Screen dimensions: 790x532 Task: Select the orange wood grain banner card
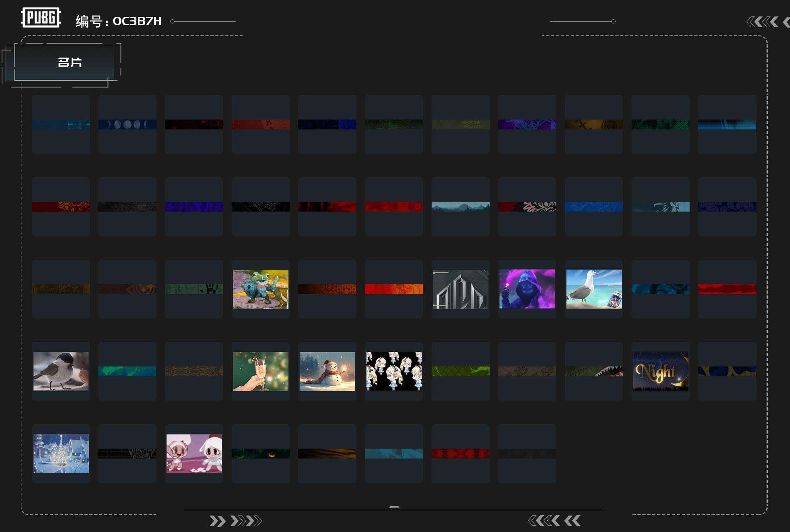tap(327, 453)
